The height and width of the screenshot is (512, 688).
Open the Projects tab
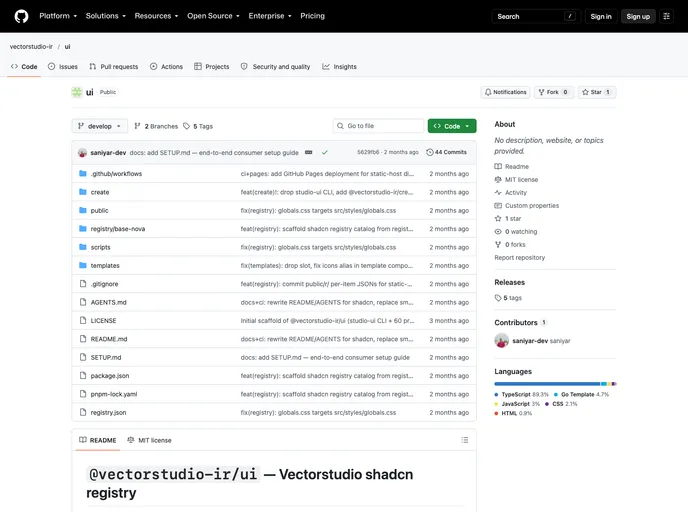pyautogui.click(x=212, y=67)
